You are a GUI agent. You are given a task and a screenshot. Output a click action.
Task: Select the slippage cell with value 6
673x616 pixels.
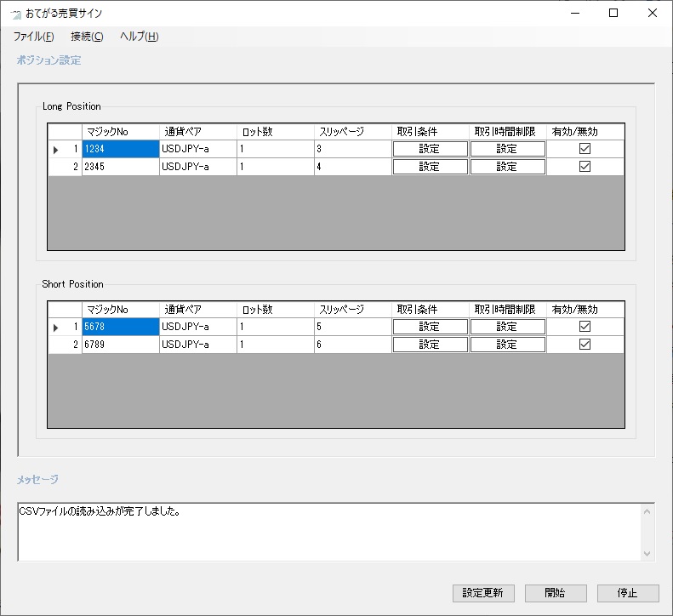pos(352,345)
